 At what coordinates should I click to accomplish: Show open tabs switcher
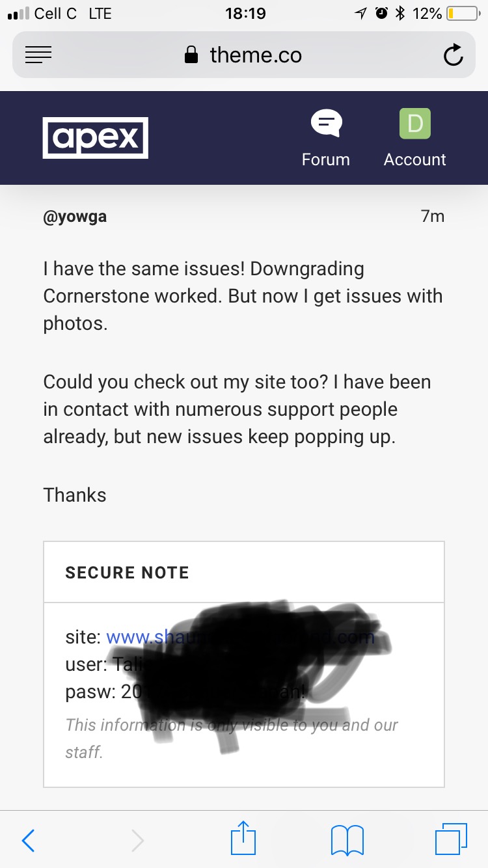[450, 839]
